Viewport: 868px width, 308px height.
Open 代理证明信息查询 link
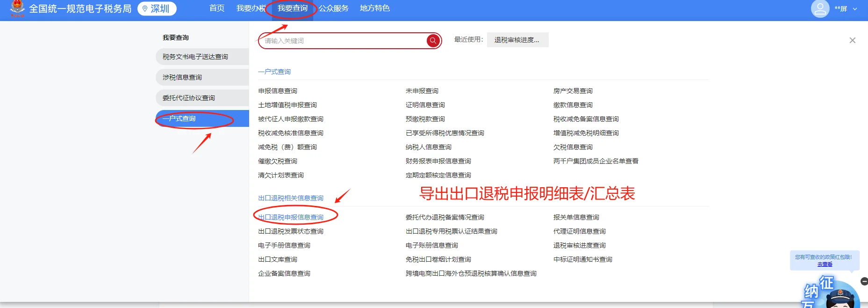[x=580, y=231]
